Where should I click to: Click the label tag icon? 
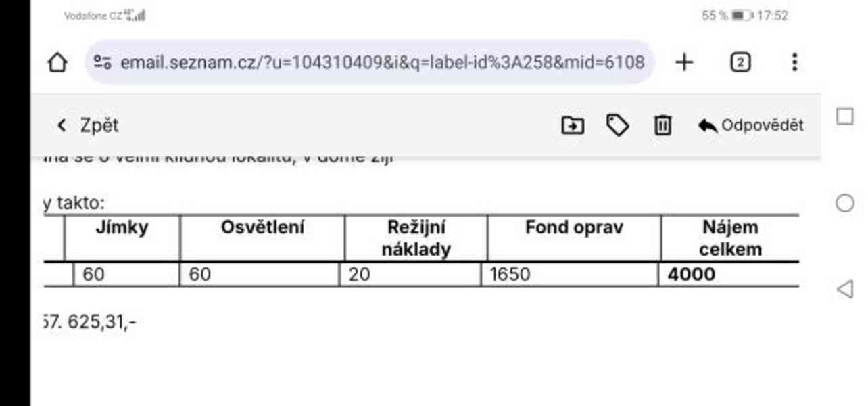[617, 125]
